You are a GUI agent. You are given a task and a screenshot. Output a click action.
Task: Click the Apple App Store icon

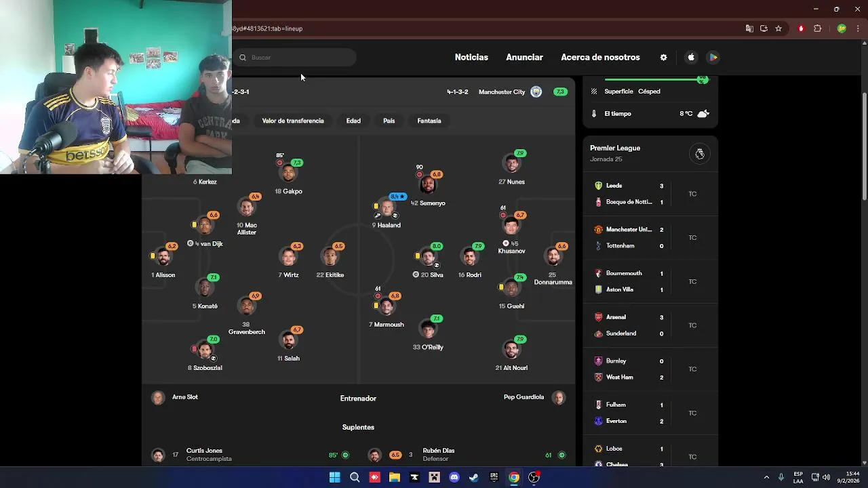tap(691, 58)
